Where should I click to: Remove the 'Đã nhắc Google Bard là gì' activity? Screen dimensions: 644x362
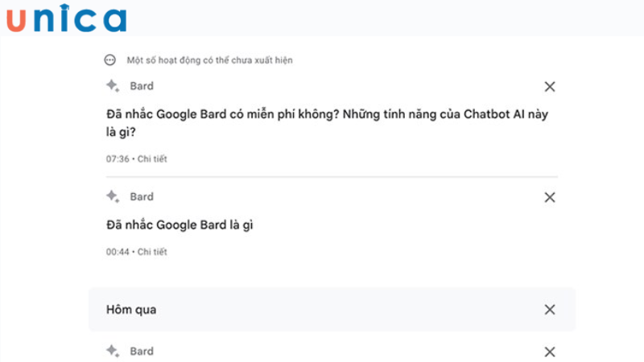click(550, 197)
